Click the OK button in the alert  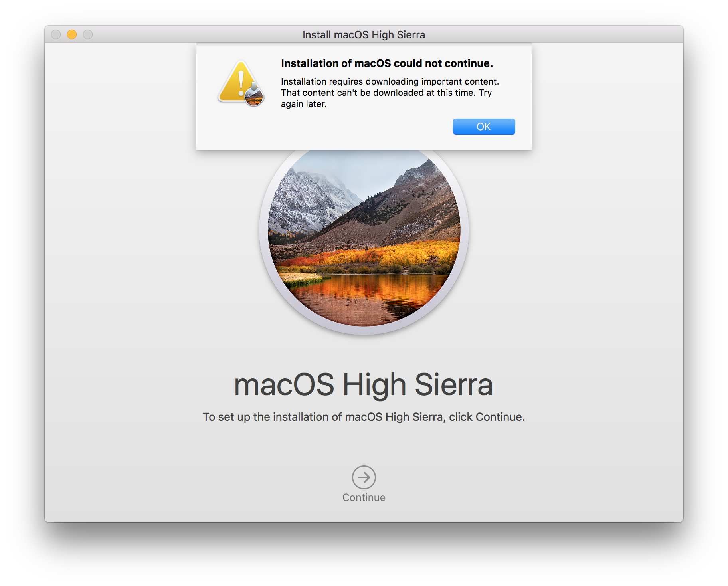click(484, 127)
